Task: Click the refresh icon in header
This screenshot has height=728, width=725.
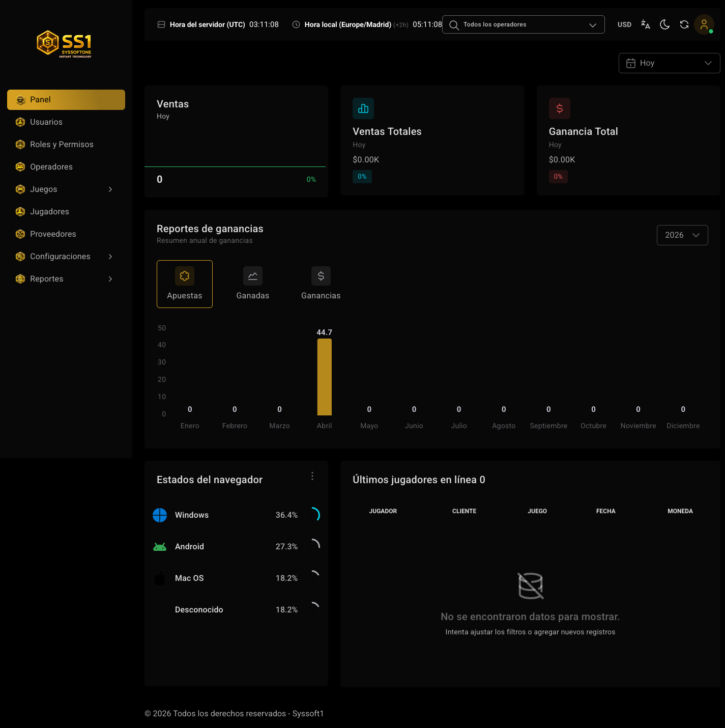Action: click(x=684, y=24)
